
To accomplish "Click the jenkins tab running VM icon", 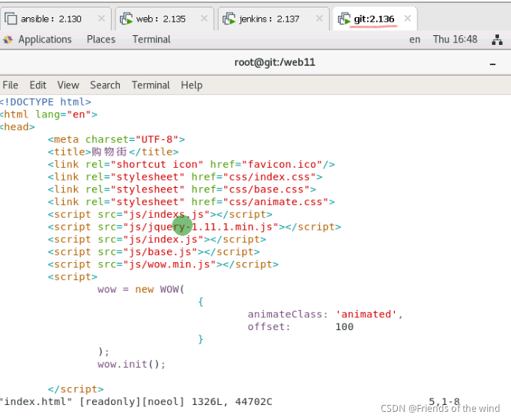I will [x=229, y=19].
